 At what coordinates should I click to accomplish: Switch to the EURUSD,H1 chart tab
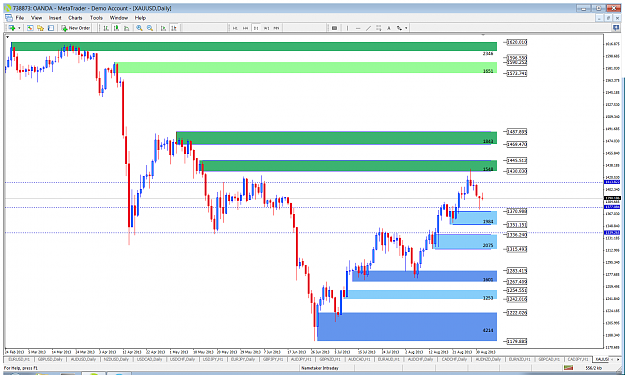[x=20, y=359]
